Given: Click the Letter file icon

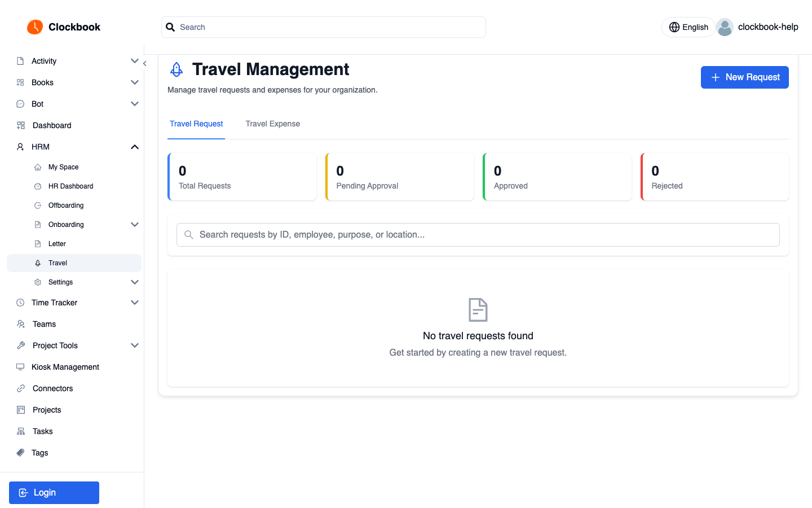Looking at the screenshot, I should (38, 244).
